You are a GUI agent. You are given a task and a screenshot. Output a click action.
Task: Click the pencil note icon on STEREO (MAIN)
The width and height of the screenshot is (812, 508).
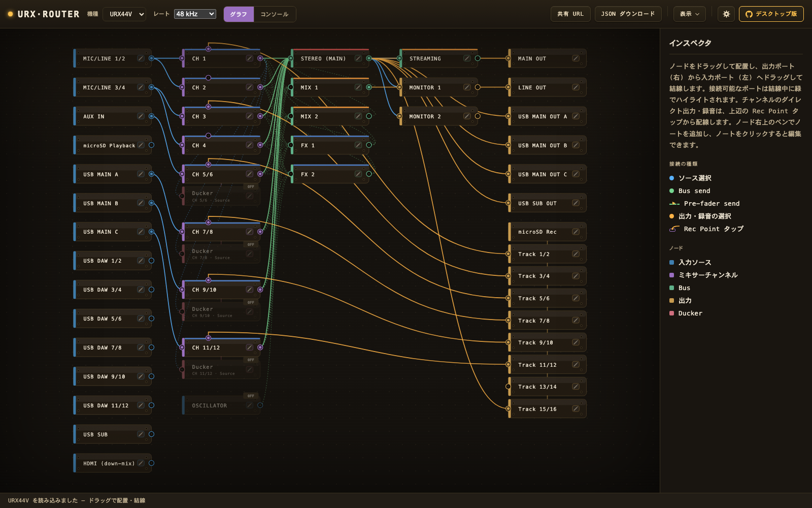(358, 58)
